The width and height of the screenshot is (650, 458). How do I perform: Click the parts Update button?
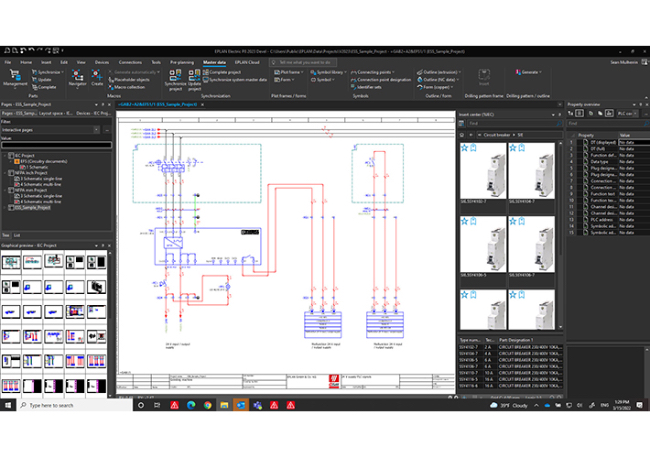(x=42, y=80)
